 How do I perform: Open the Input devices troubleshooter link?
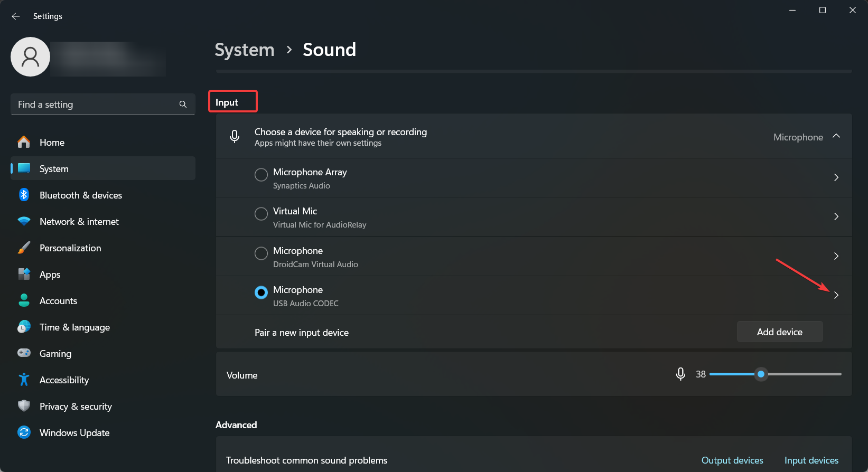pyautogui.click(x=811, y=460)
